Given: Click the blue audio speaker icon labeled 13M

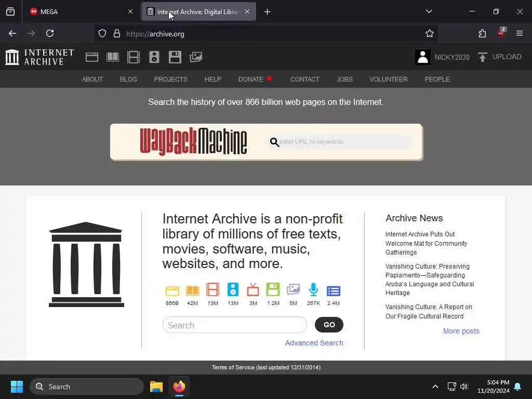Looking at the screenshot, I should (233, 290).
